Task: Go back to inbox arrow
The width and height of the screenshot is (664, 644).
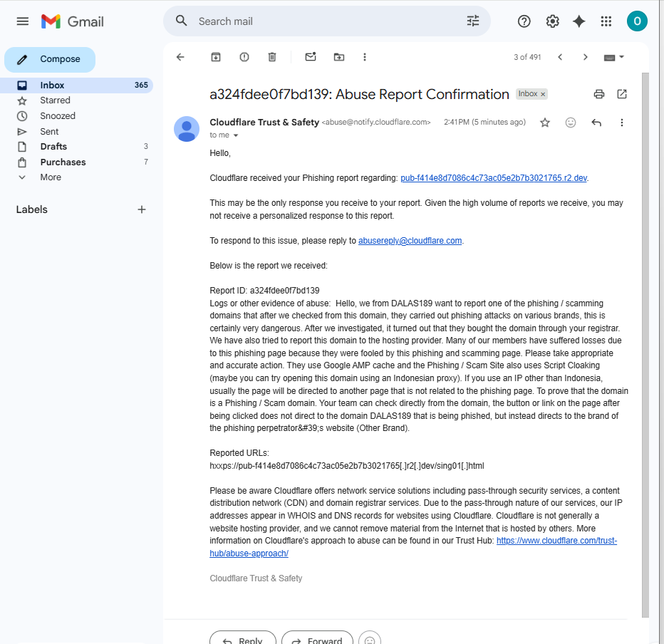Action: [180, 57]
